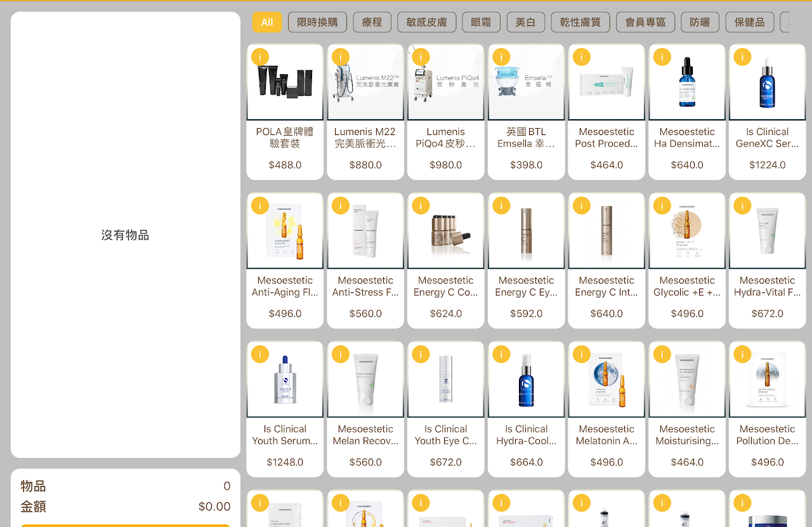812x527 pixels.
Task: Select the 療程 treatments filter
Action: (372, 22)
